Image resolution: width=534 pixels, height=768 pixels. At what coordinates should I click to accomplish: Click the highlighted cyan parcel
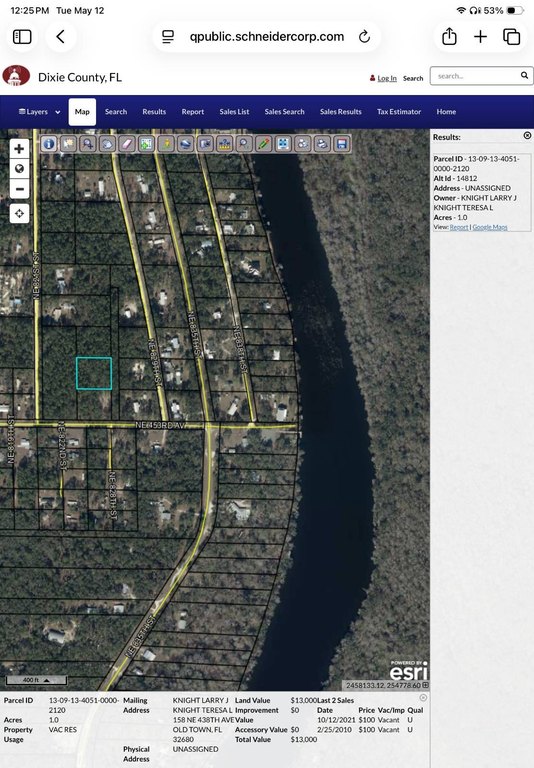pos(94,373)
